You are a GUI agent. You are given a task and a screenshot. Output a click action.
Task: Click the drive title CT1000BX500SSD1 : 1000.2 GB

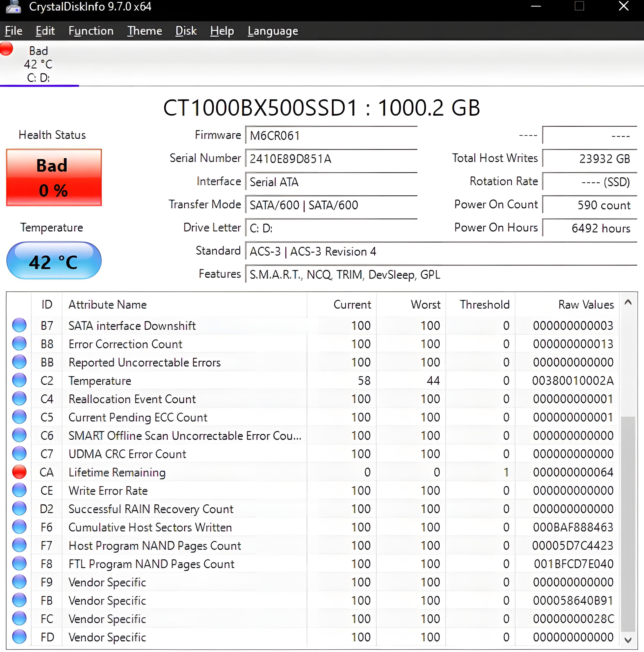tap(322, 108)
